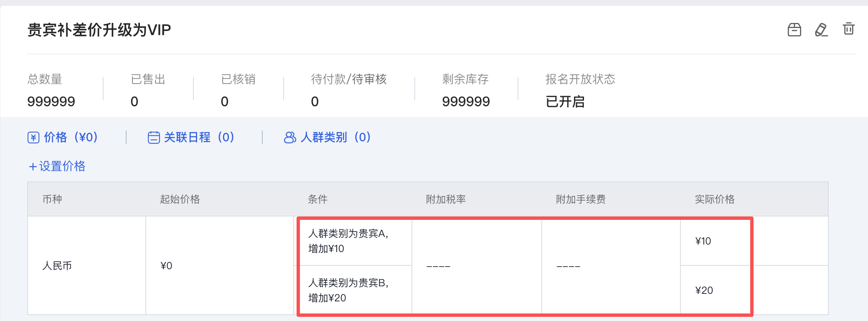Click the 已开启 registration status value

tap(565, 102)
